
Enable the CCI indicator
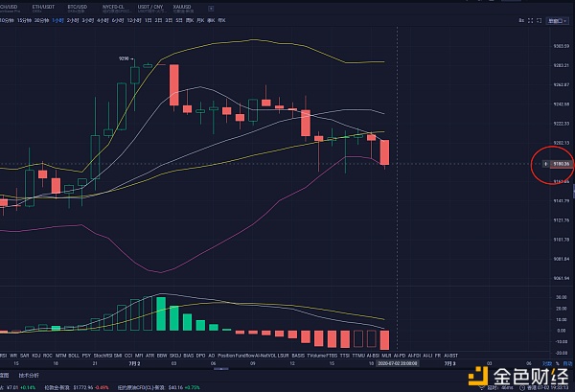click(x=128, y=356)
